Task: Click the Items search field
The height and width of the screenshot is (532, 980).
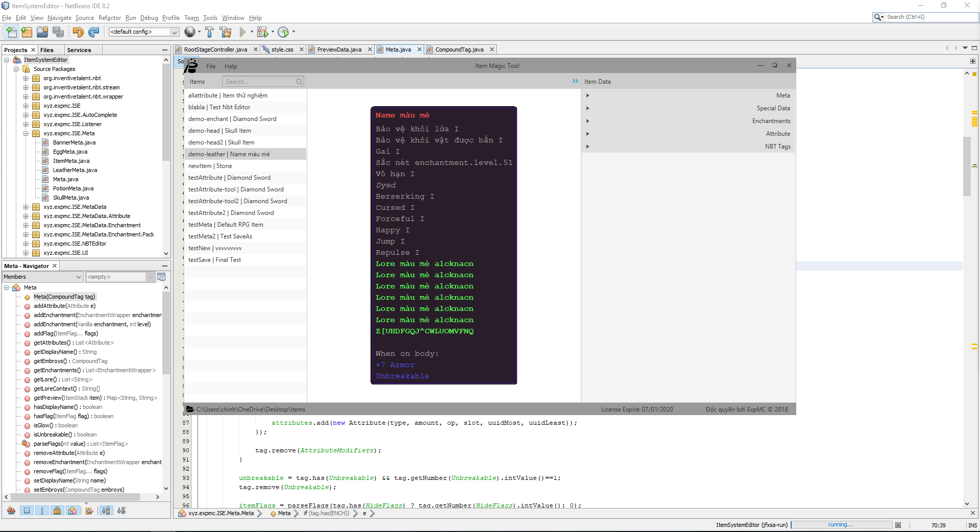Action: [259, 82]
